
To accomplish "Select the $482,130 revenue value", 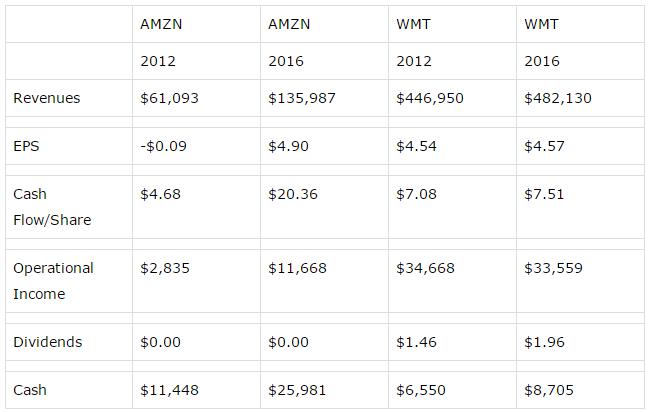I will pos(556,98).
